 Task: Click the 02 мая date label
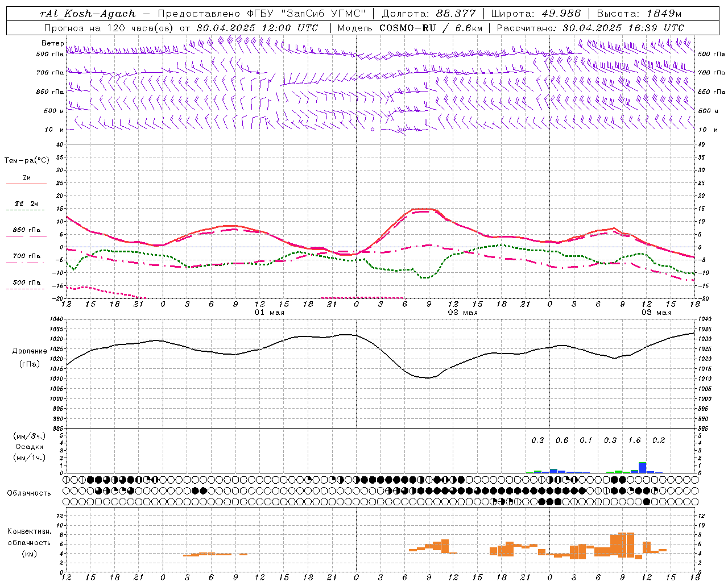463,313
